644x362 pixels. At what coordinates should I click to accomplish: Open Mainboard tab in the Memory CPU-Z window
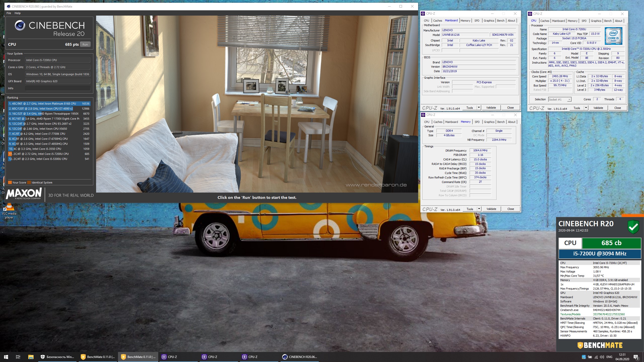point(451,122)
